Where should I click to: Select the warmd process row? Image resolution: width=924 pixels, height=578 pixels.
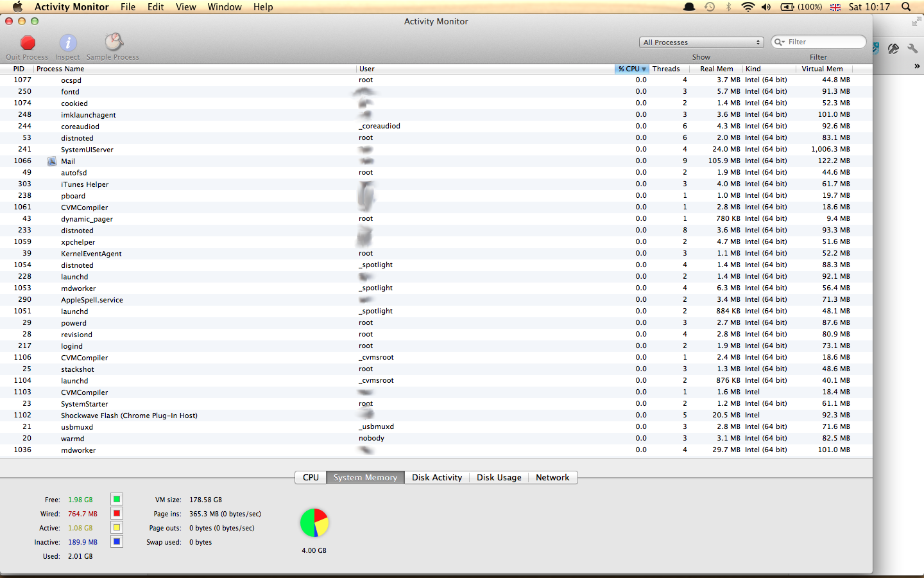pyautogui.click(x=436, y=439)
